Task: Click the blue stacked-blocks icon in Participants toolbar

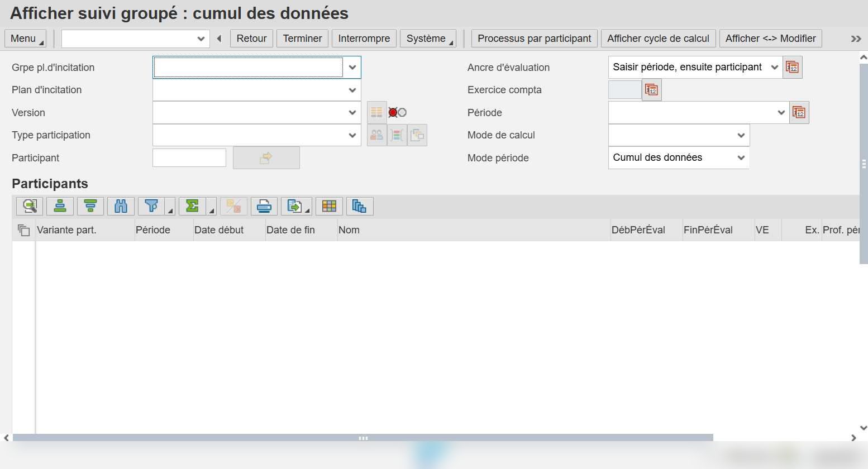Action: point(360,207)
